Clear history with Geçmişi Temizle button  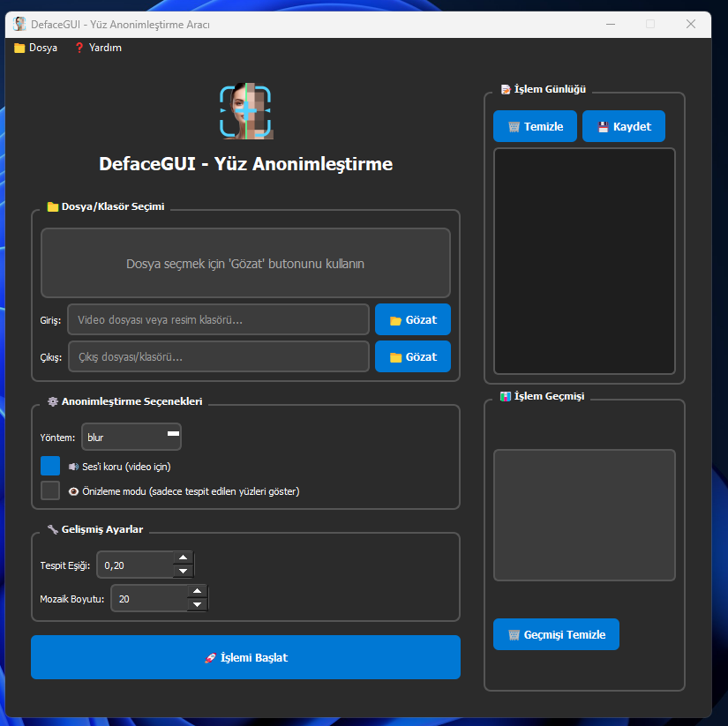pos(556,634)
